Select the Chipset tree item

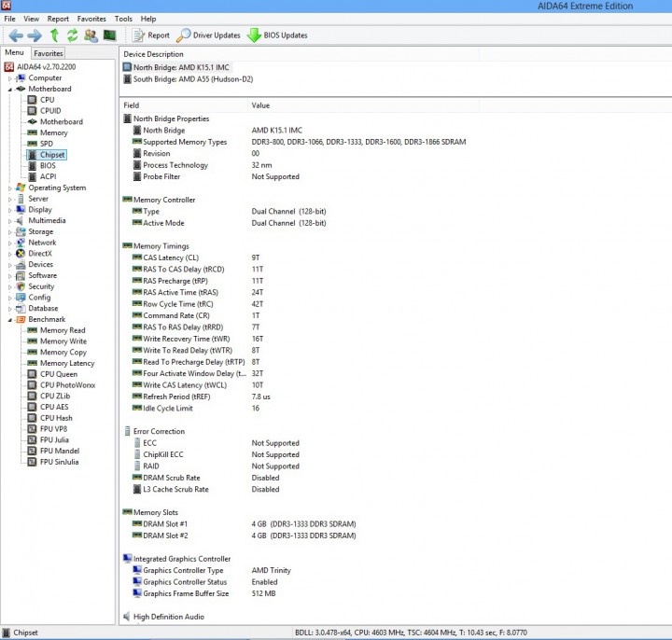pyautogui.click(x=47, y=155)
